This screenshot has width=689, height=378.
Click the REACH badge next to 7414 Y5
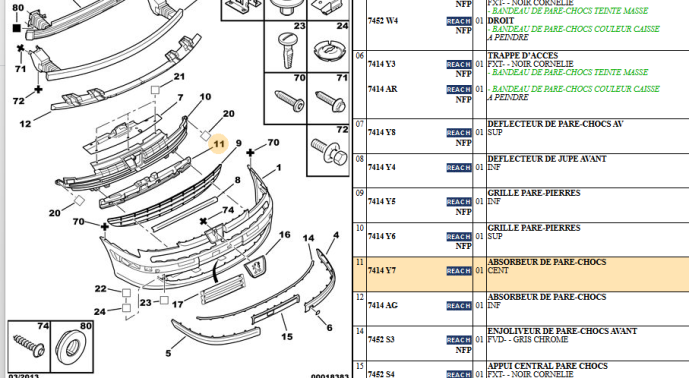[459, 202]
